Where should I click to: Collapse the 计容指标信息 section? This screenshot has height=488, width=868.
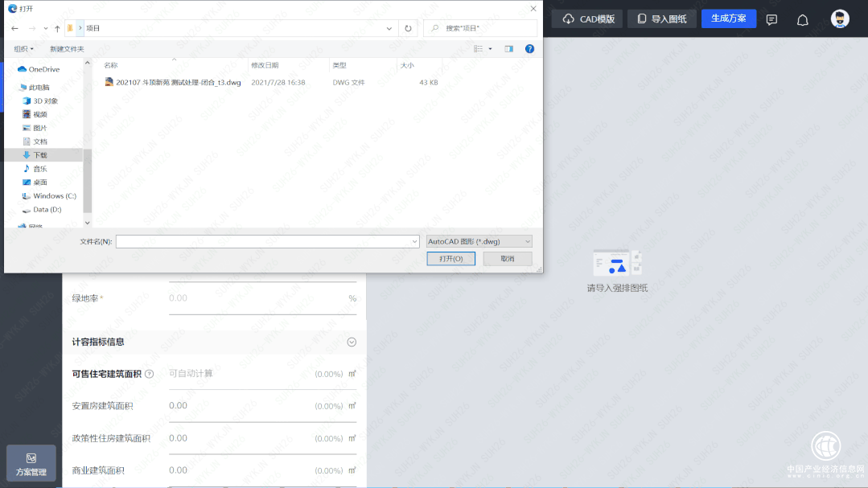[352, 342]
